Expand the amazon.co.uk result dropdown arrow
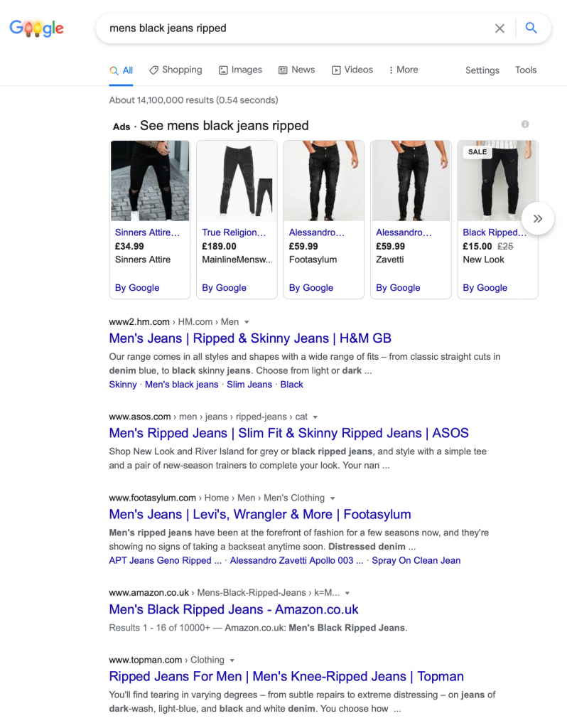 click(347, 594)
